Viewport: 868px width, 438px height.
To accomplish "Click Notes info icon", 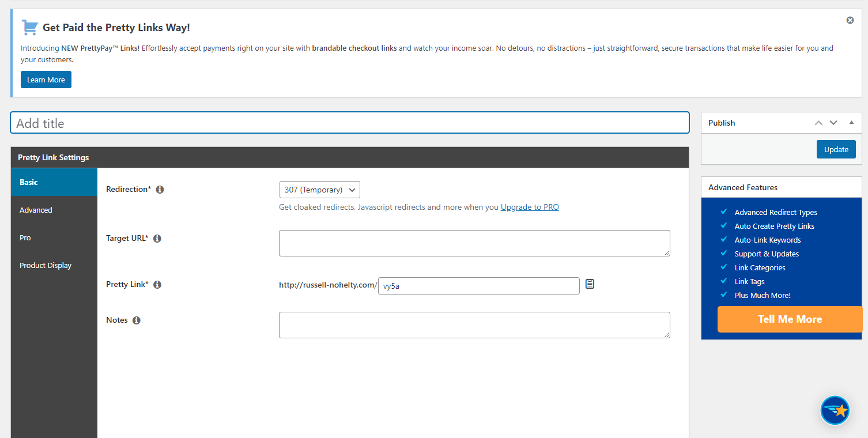I will [137, 320].
